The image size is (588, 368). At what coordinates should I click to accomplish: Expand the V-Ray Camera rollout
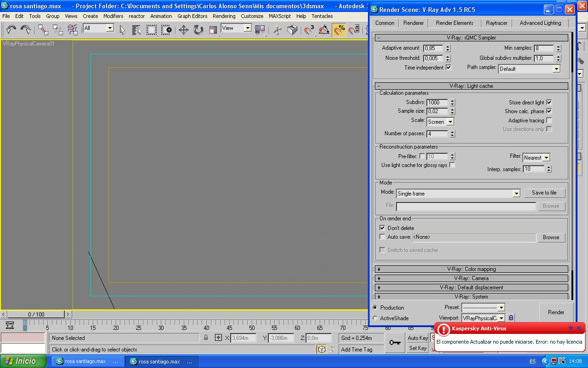coord(471,278)
